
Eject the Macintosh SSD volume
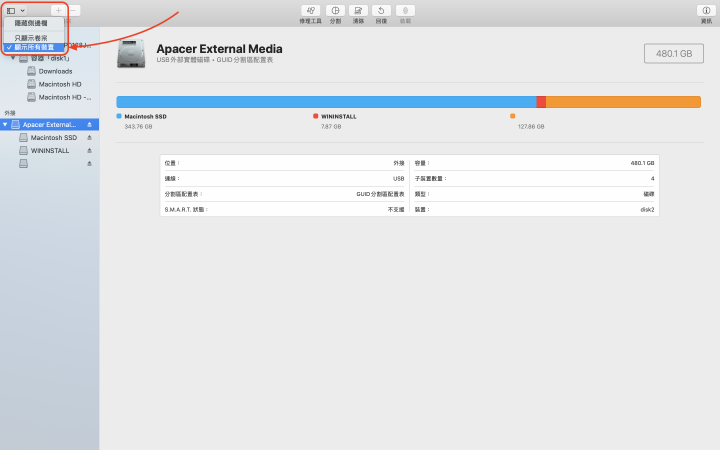(x=90, y=137)
